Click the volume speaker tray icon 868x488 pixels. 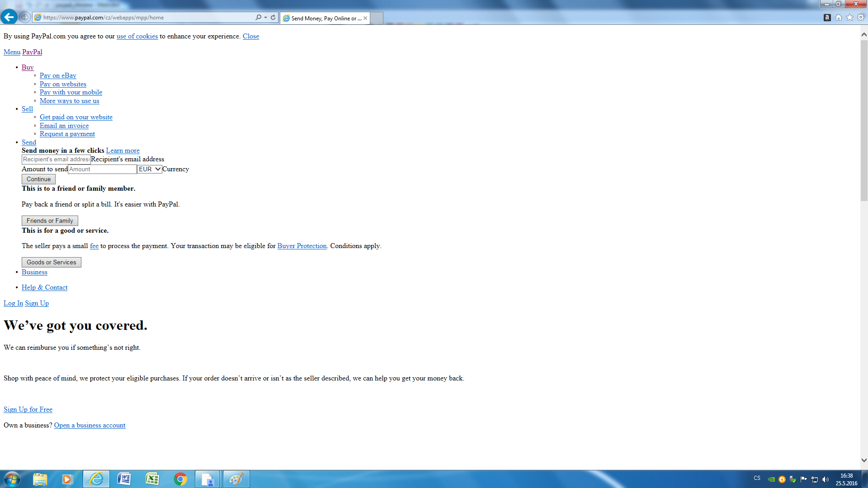tap(826, 479)
